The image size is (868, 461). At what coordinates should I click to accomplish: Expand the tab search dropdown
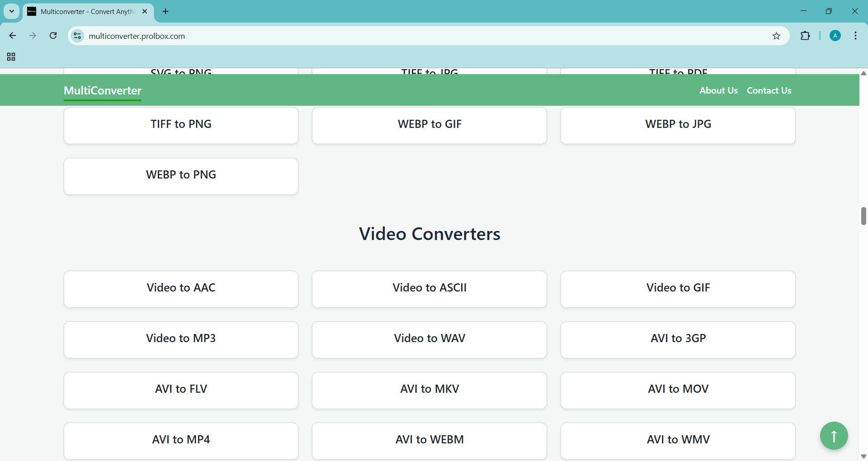[12, 11]
